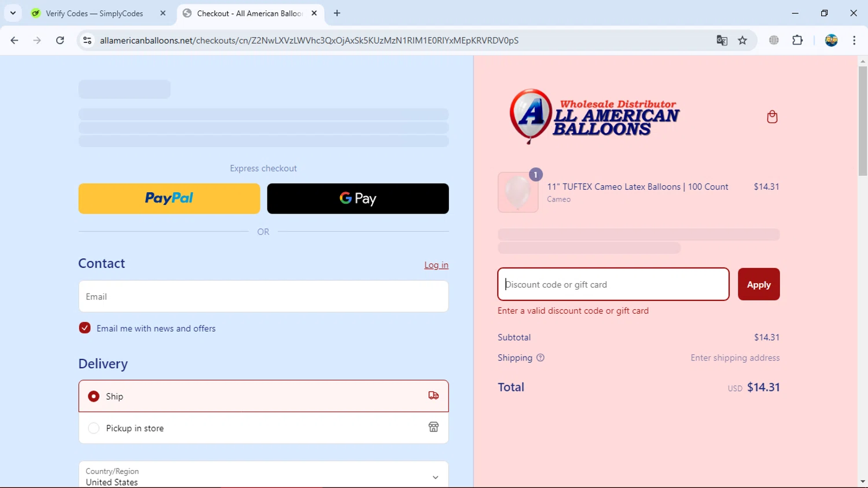Click the Email input field

click(263, 296)
